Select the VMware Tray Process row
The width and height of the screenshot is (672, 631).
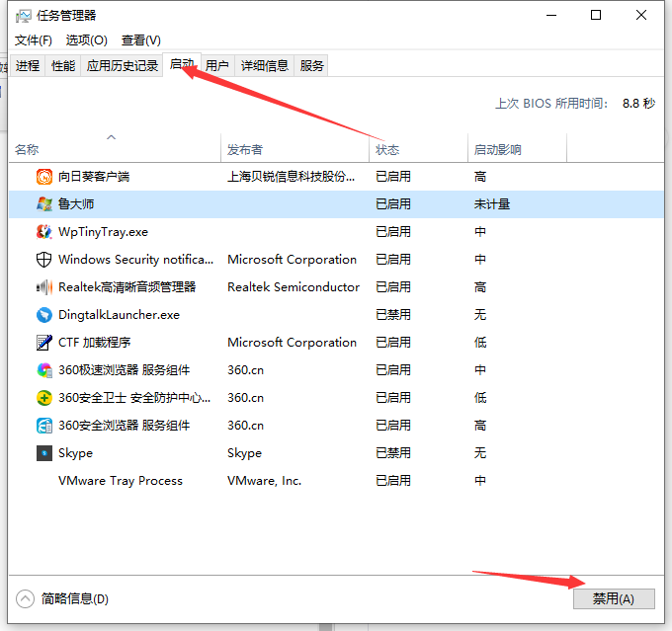coord(121,481)
